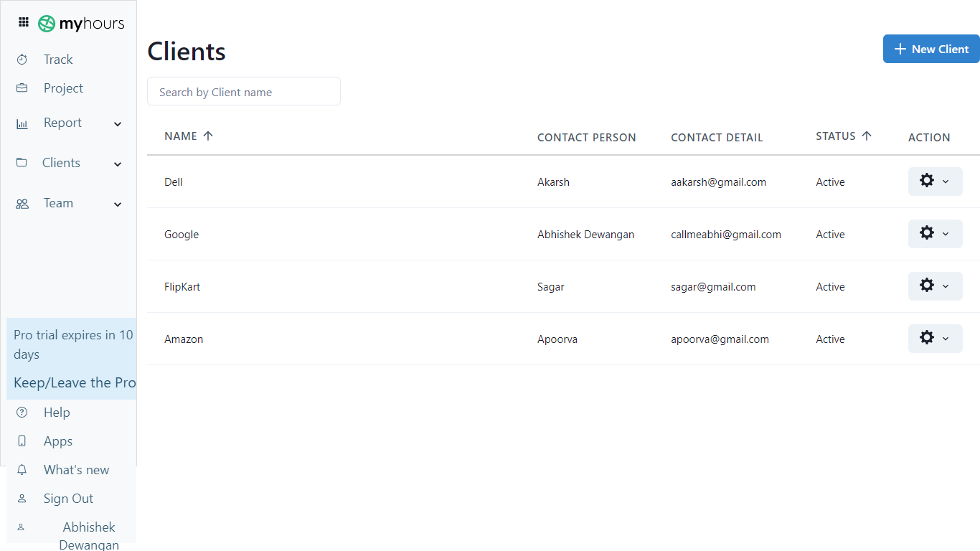Open Abhishek Dewangan profile in sidebar

click(89, 535)
